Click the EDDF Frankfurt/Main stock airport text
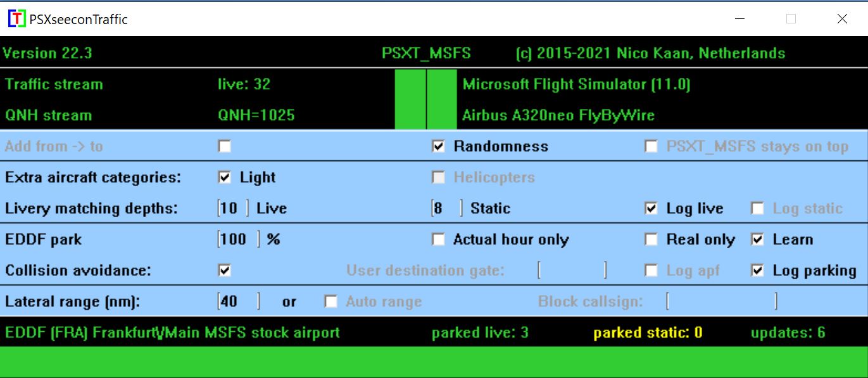This screenshot has height=378, width=868. (x=172, y=332)
